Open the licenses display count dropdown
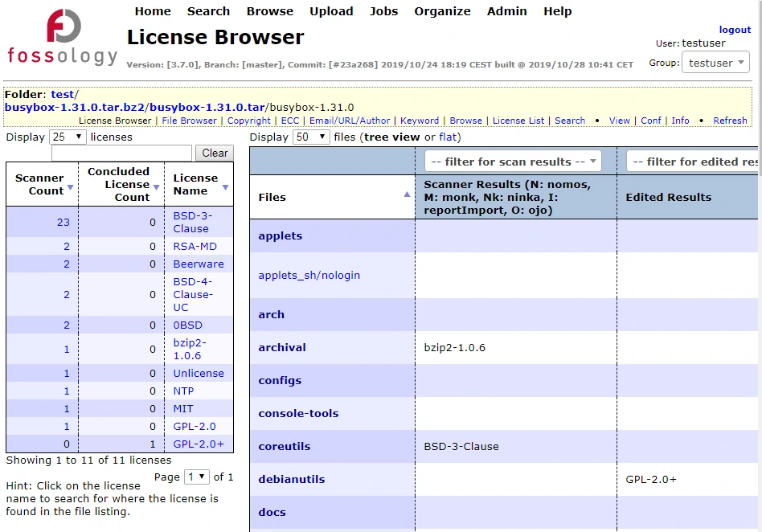 68,137
